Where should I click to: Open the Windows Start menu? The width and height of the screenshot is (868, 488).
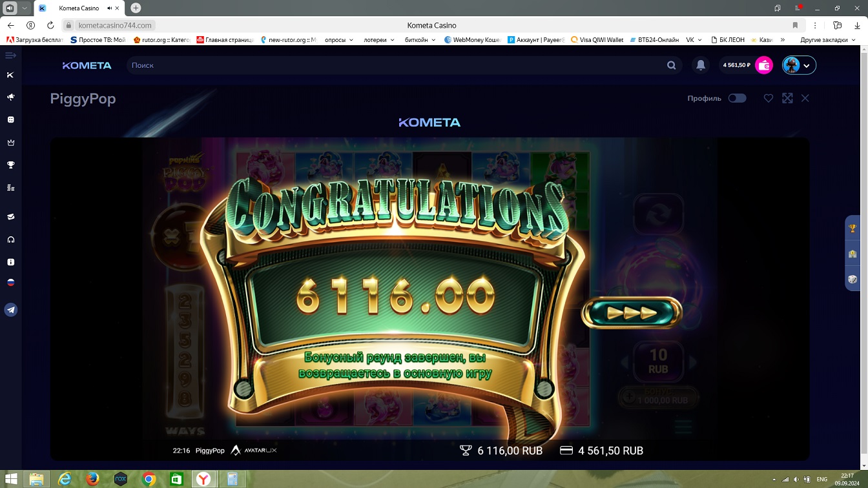coord(11,479)
